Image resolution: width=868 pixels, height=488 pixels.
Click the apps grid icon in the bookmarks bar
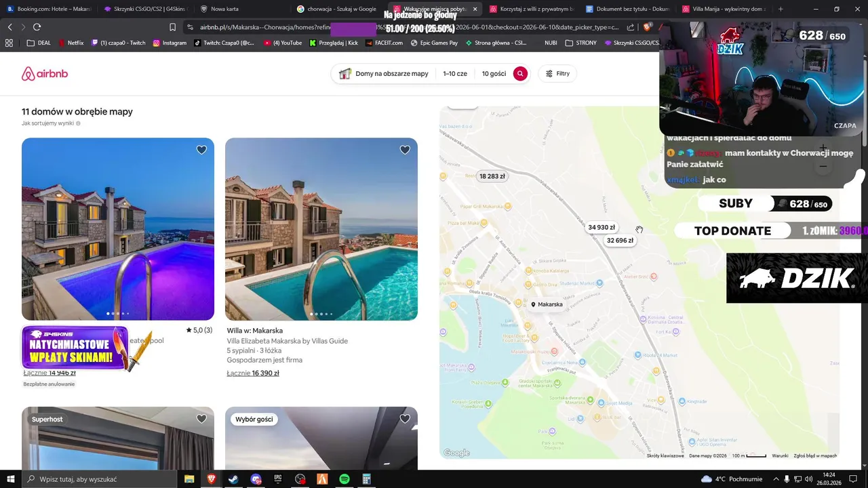click(9, 43)
